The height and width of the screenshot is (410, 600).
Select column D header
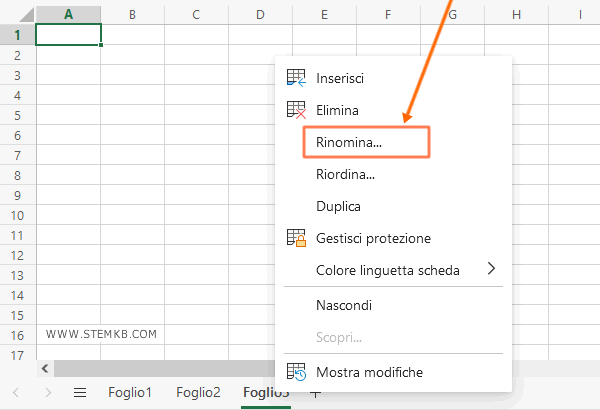click(x=260, y=15)
